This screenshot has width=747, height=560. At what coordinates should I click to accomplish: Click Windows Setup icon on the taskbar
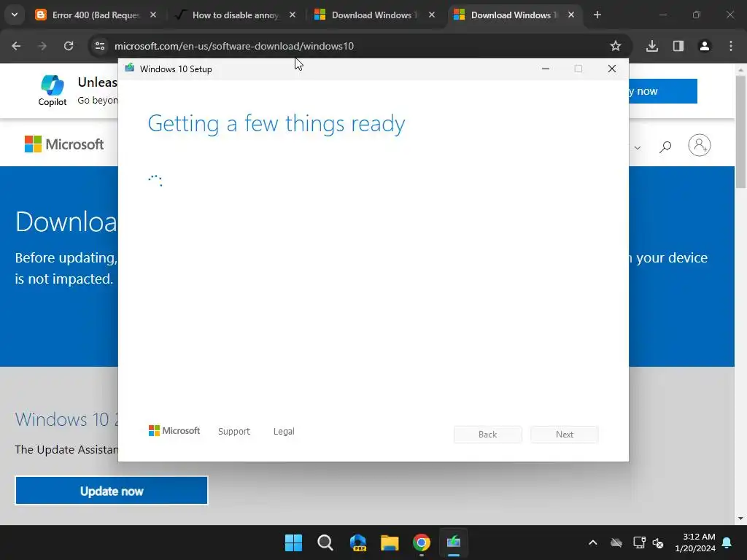point(454,542)
